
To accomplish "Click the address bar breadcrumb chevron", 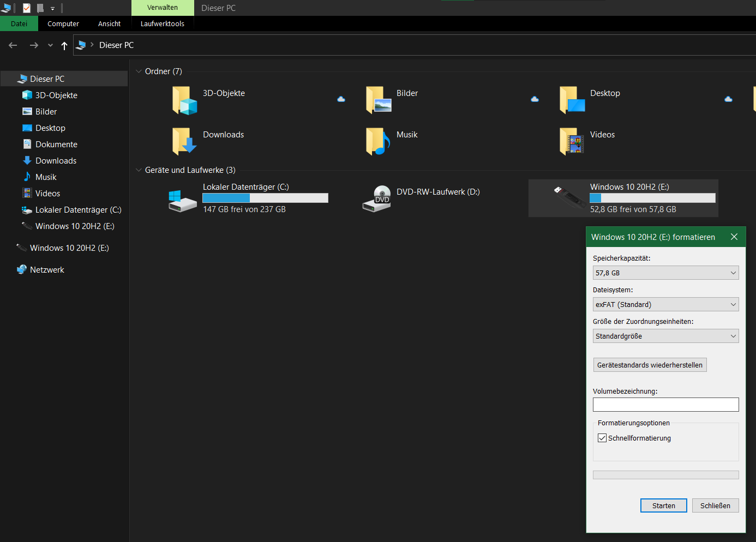I will point(92,45).
